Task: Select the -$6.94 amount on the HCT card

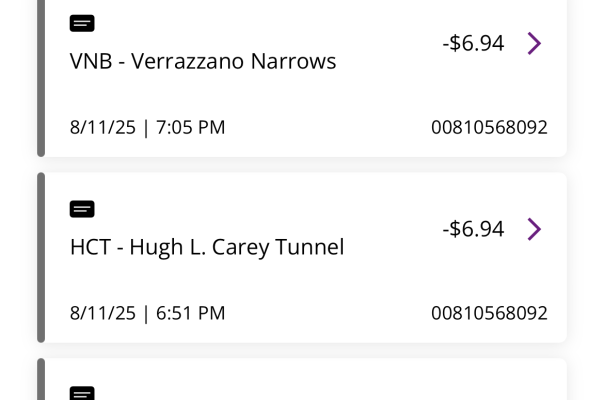Action: (x=473, y=229)
